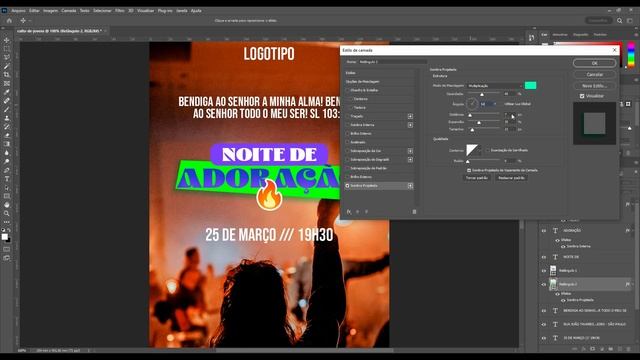Click the angle dial control
Viewport: 640px width, 360px height.
tap(472, 104)
